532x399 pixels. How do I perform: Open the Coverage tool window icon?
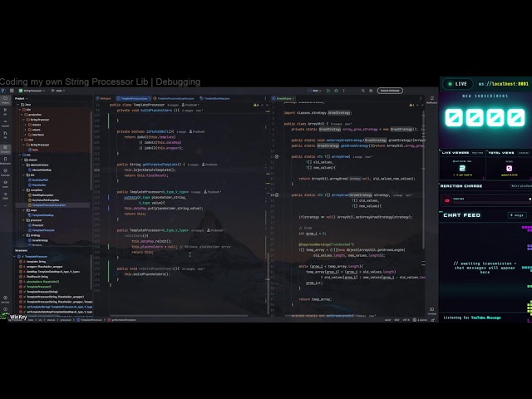(5, 172)
